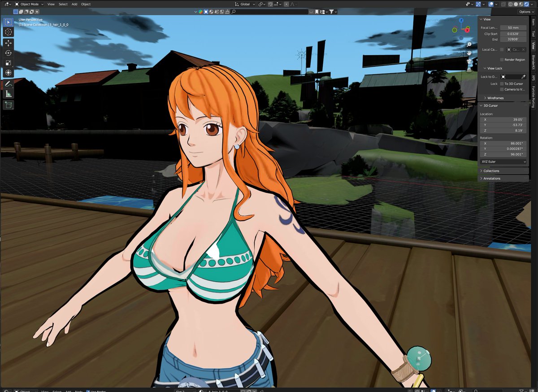This screenshot has height=392, width=538.
Task: Enable the Render Region checkbox
Action: (502, 60)
